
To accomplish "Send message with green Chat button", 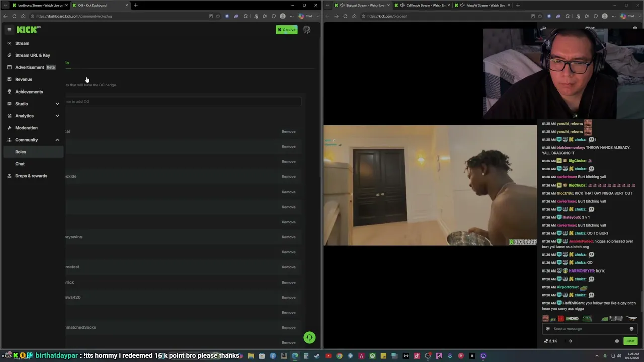I will [630, 341].
